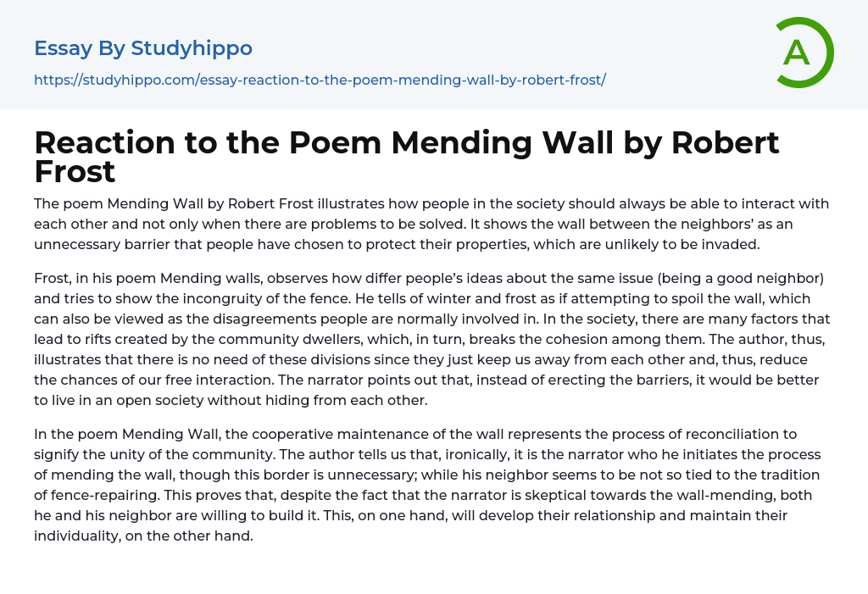This screenshot has width=868, height=594.
Task: Click the word "Frost" in the title's second line
Action: (x=75, y=171)
